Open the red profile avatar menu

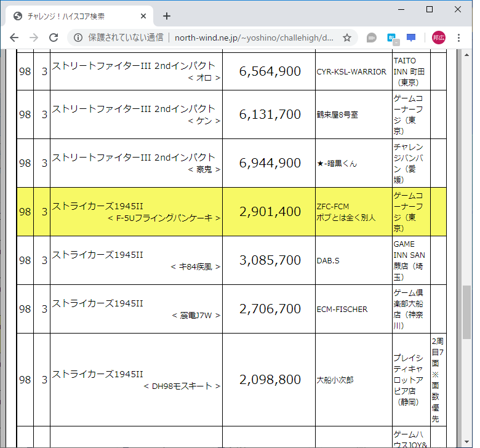(x=438, y=38)
